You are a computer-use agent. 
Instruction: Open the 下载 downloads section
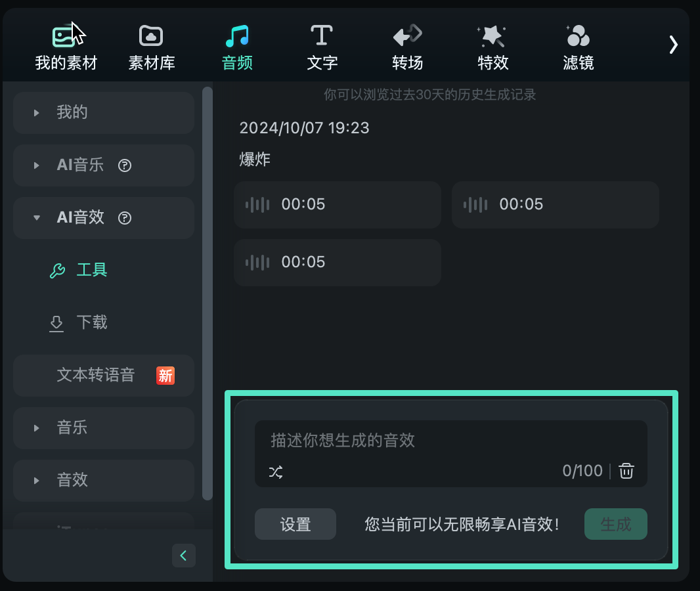[x=90, y=322]
